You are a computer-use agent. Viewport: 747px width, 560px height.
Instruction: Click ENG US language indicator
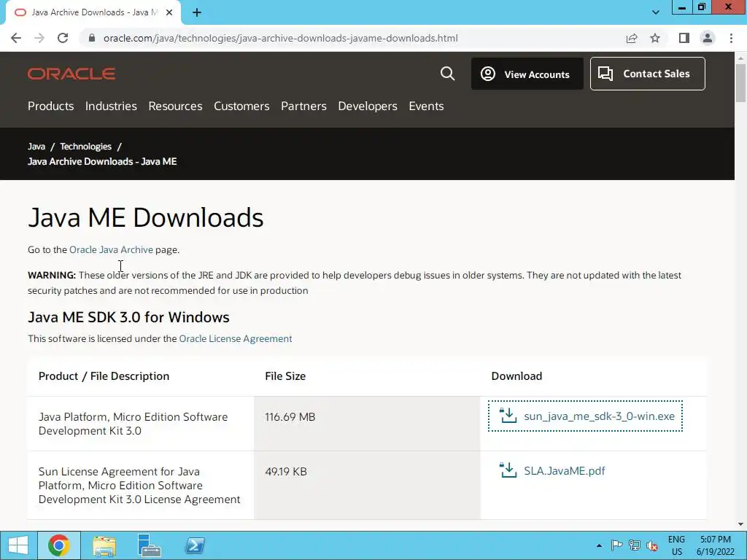point(676,545)
